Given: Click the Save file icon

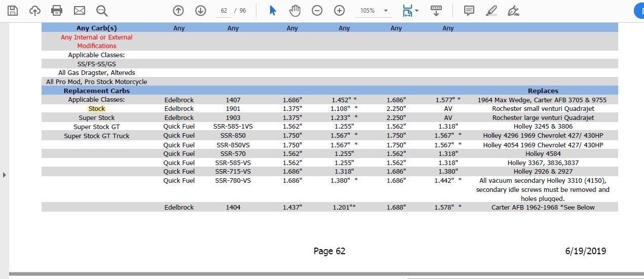Looking at the screenshot, I should pos(13,10).
